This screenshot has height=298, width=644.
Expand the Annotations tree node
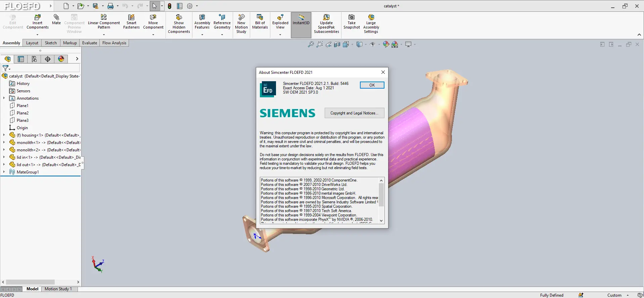coord(4,98)
